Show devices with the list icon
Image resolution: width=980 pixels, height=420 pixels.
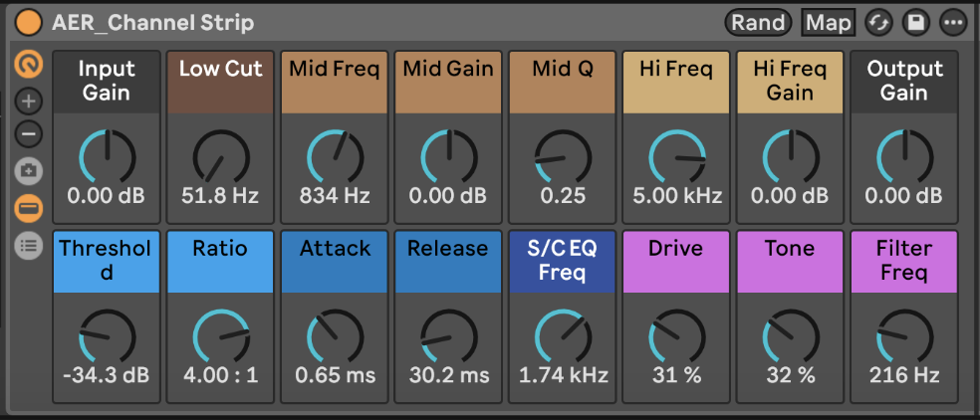click(29, 246)
